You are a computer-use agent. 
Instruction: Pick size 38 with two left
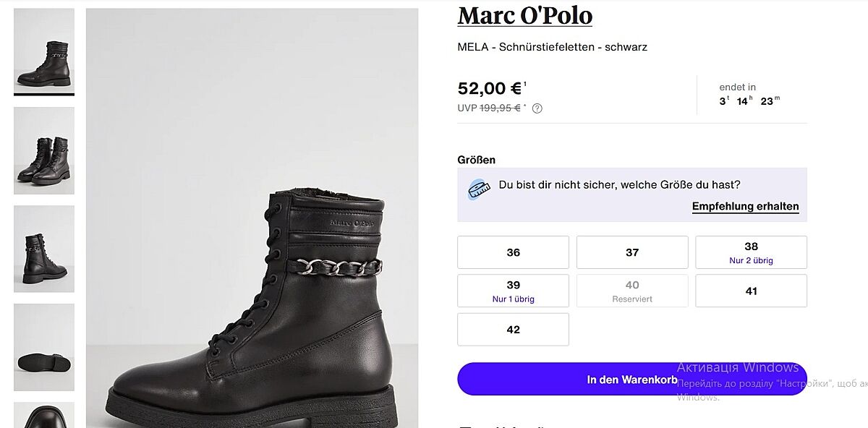(x=751, y=252)
